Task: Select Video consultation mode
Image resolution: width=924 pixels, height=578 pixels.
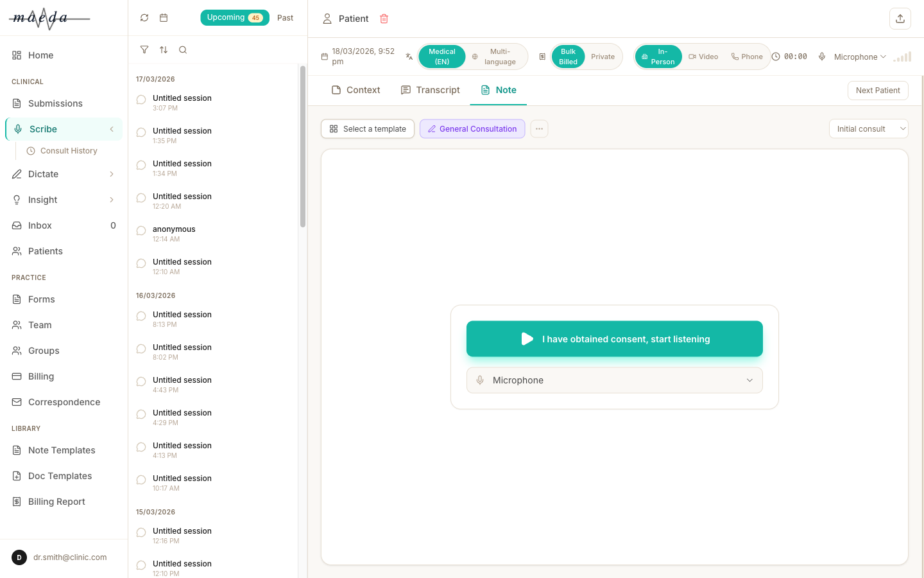Action: pos(703,57)
